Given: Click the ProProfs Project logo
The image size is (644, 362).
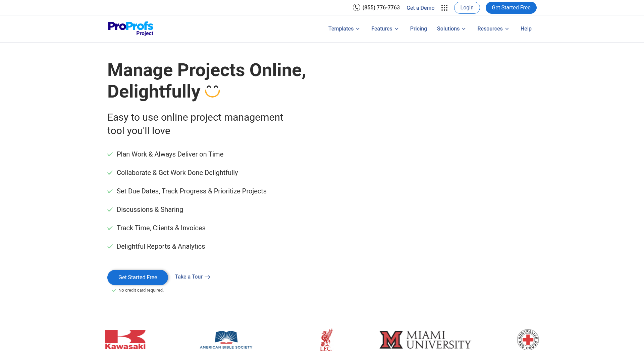Looking at the screenshot, I should pos(130,28).
